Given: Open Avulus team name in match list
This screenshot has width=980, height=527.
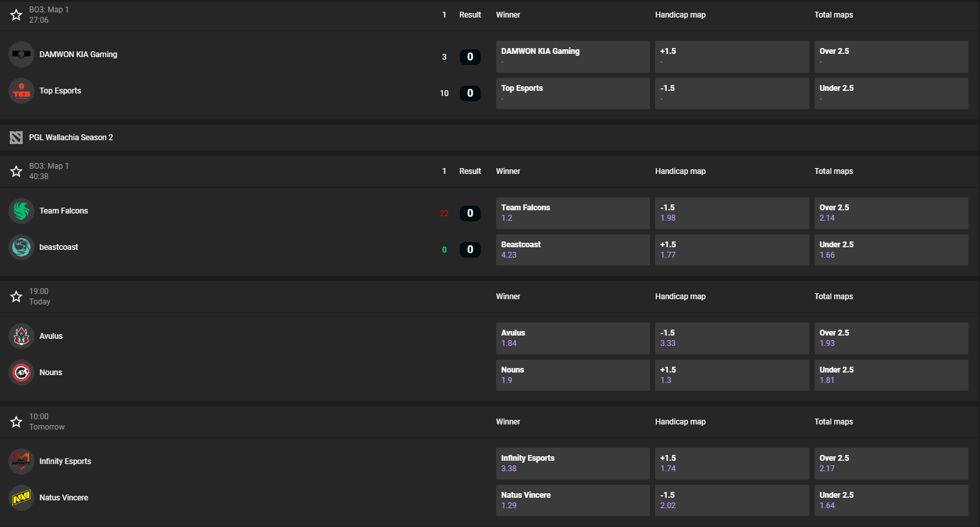Looking at the screenshot, I should pyautogui.click(x=51, y=336).
